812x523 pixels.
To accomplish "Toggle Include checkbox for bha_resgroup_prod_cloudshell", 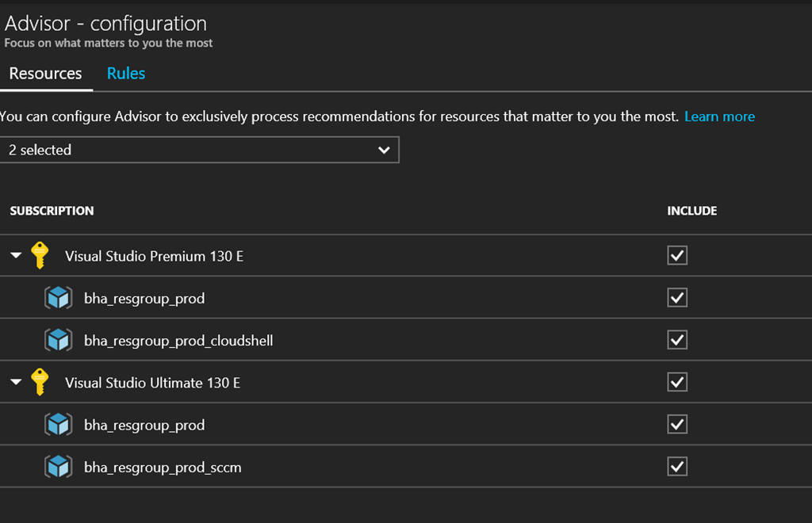I will pyautogui.click(x=677, y=340).
